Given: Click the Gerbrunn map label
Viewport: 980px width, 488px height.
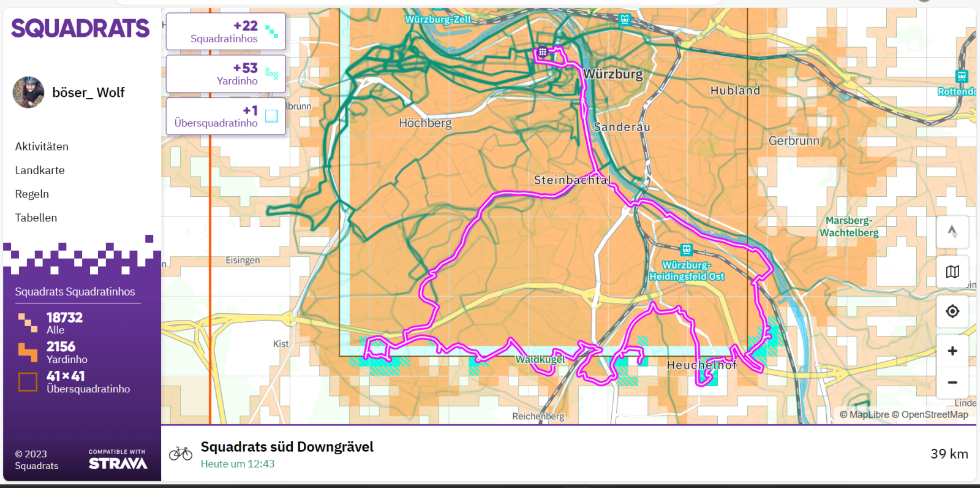Looking at the screenshot, I should 794,141.
